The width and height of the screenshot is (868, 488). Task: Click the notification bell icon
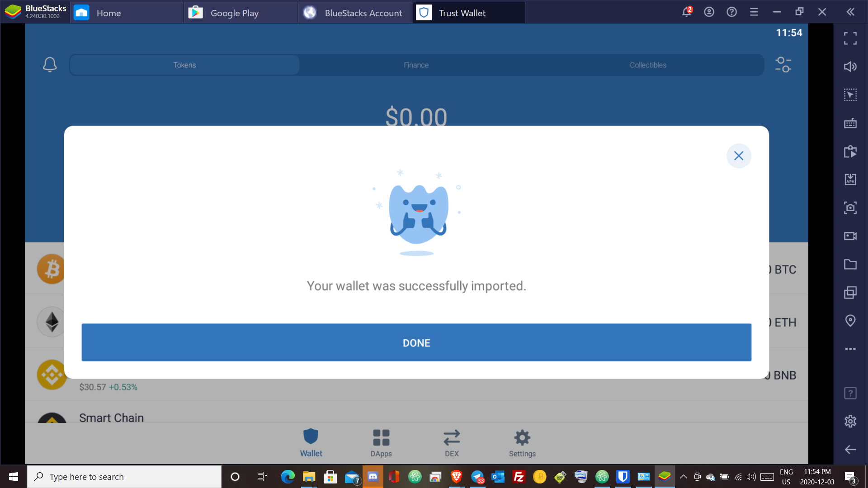click(50, 64)
